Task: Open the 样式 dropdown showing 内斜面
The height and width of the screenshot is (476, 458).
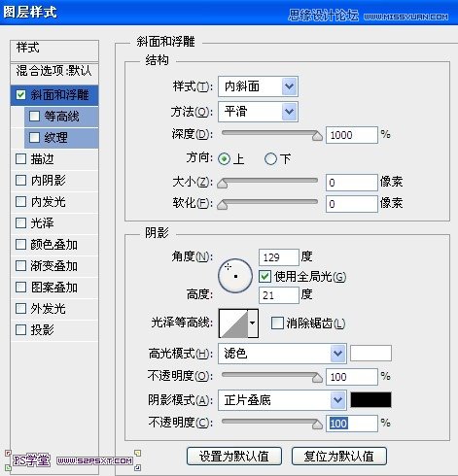Action: (258, 86)
